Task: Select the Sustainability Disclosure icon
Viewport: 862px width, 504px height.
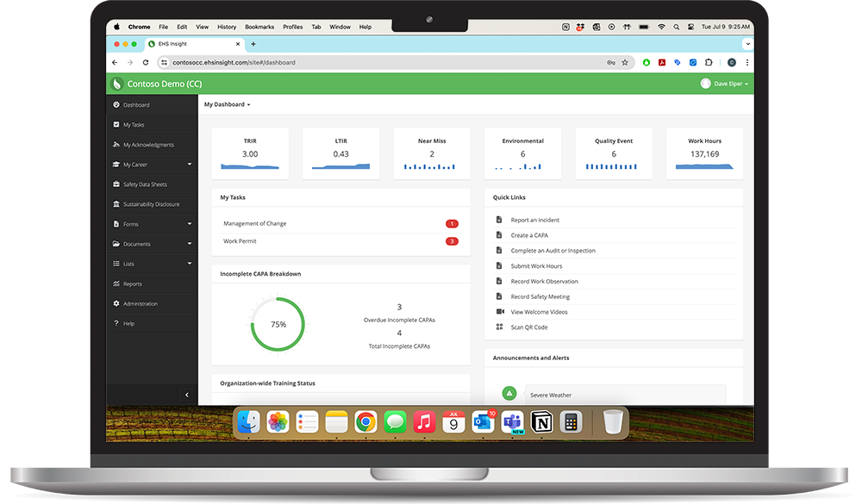Action: [x=117, y=203]
